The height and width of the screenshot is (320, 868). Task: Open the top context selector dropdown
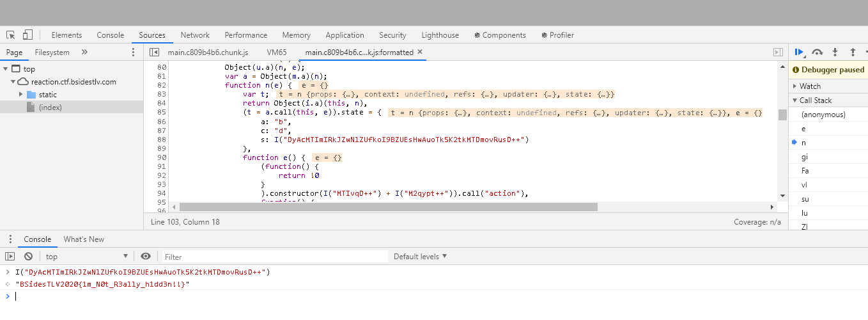[86, 257]
